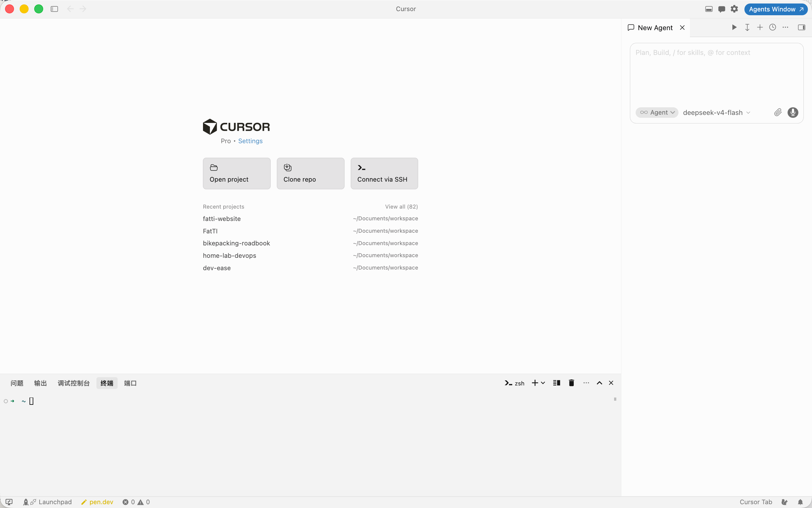Image resolution: width=812 pixels, height=508 pixels.
Task: Click the Launchpad rocket status item
Action: tap(47, 502)
